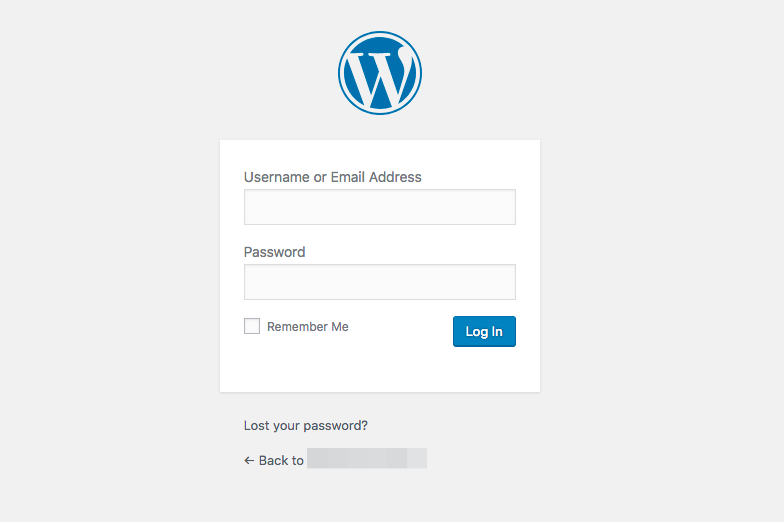Click the left arrow before Back to

[249, 460]
